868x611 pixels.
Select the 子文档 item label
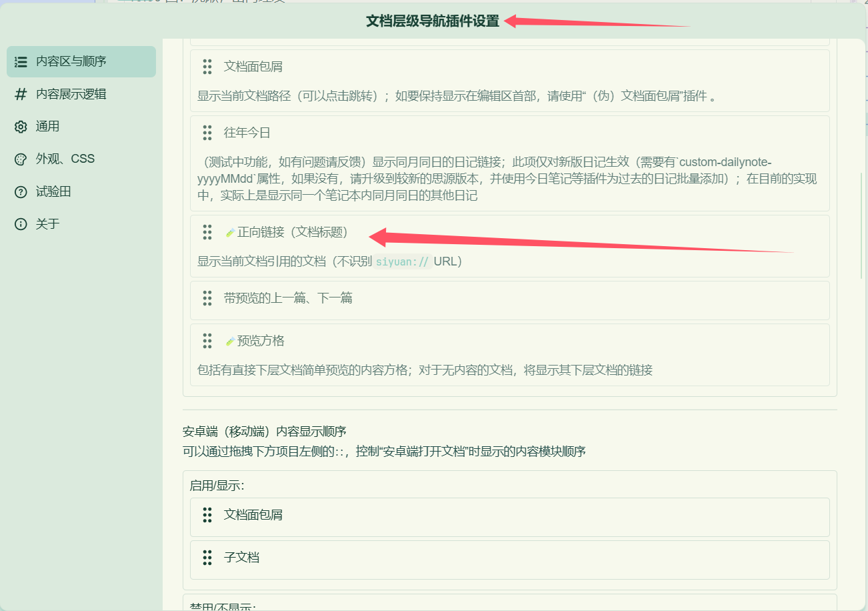coord(241,557)
